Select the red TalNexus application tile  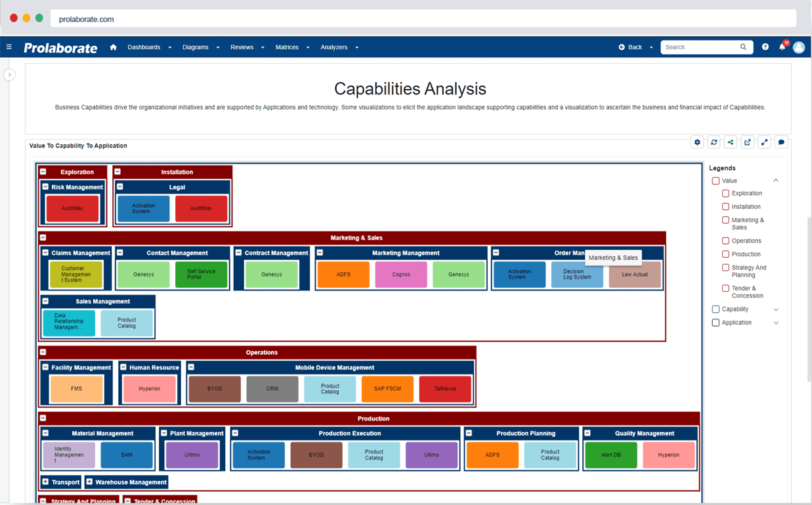(445, 389)
